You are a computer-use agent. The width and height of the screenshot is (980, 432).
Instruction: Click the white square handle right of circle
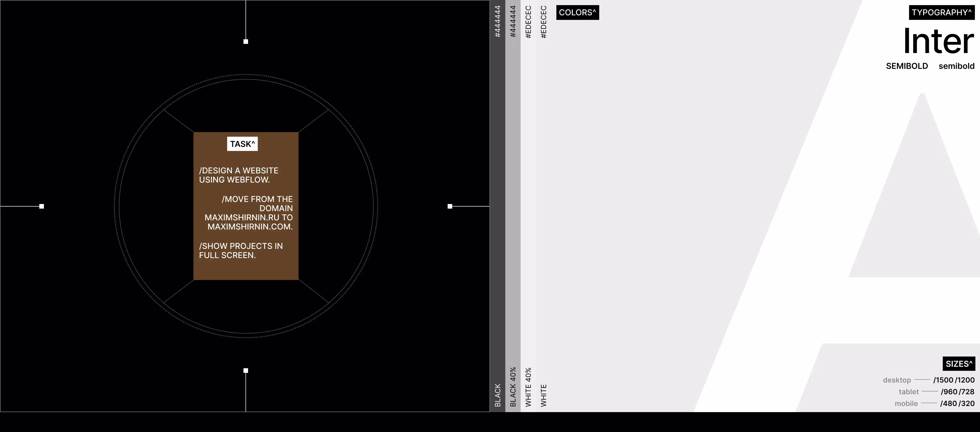450,206
